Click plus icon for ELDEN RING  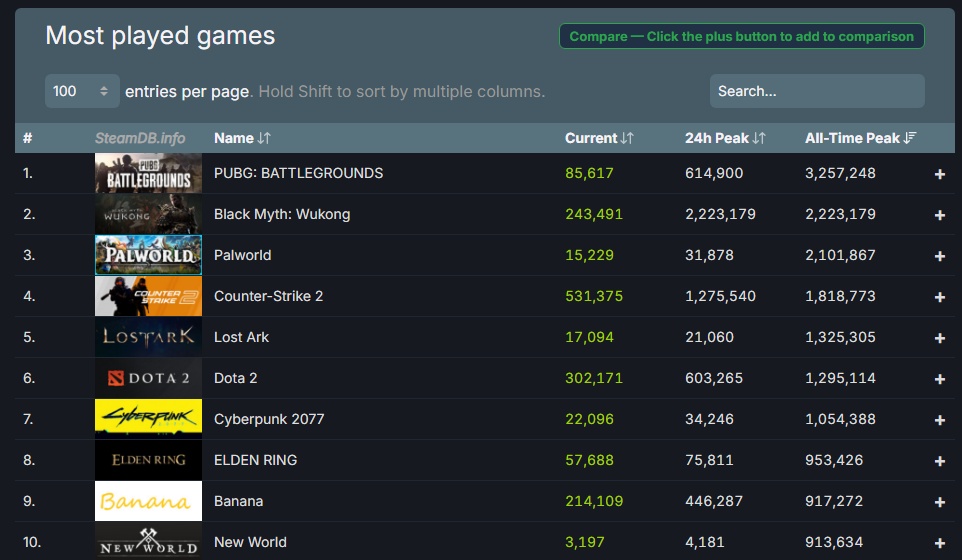[x=939, y=461]
